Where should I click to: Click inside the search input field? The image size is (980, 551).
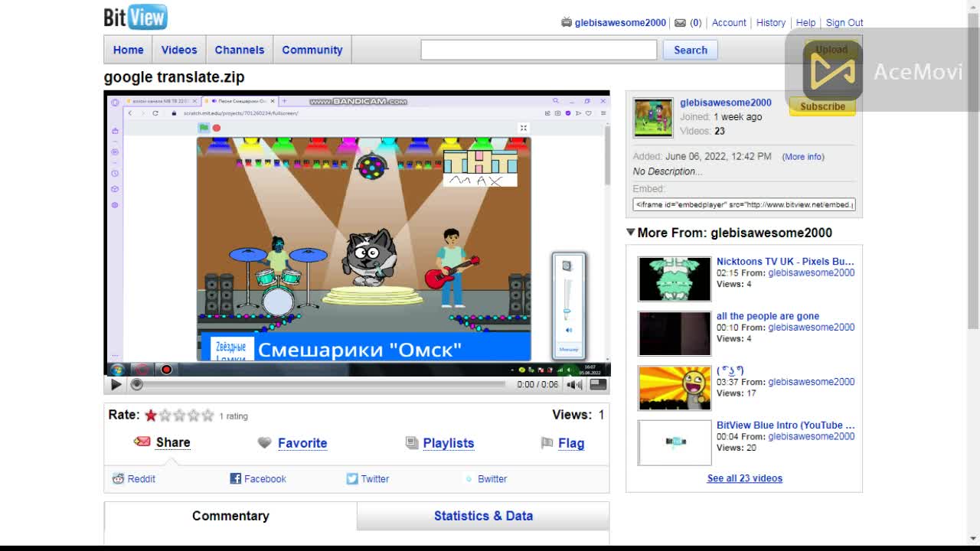539,50
